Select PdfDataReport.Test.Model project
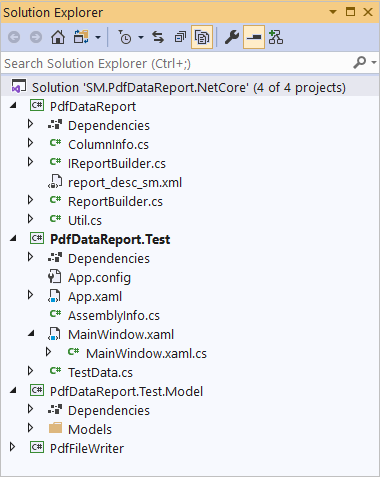Screen dimensions: 380x477 pyautogui.click(x=126, y=392)
